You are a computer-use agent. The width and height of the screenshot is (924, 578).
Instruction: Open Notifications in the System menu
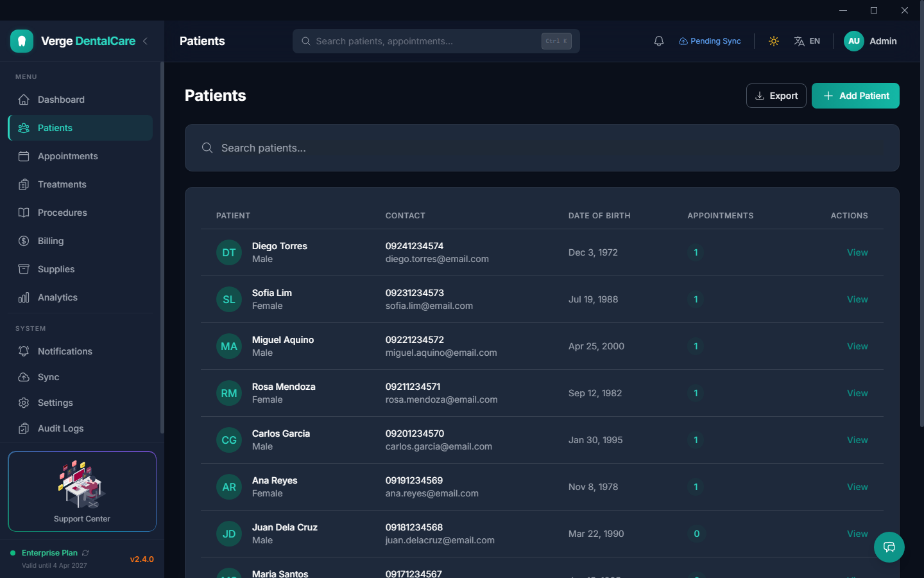(80, 351)
